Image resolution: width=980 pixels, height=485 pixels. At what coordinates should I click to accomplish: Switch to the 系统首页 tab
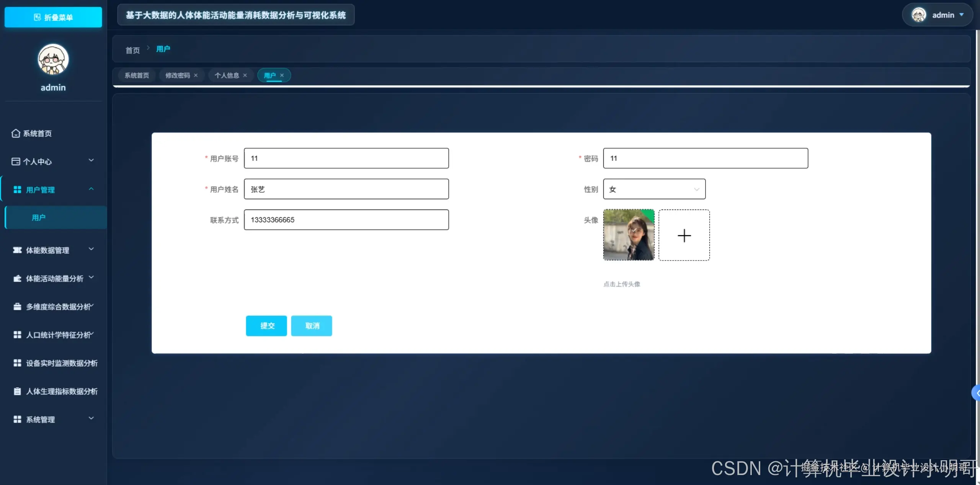(x=137, y=75)
